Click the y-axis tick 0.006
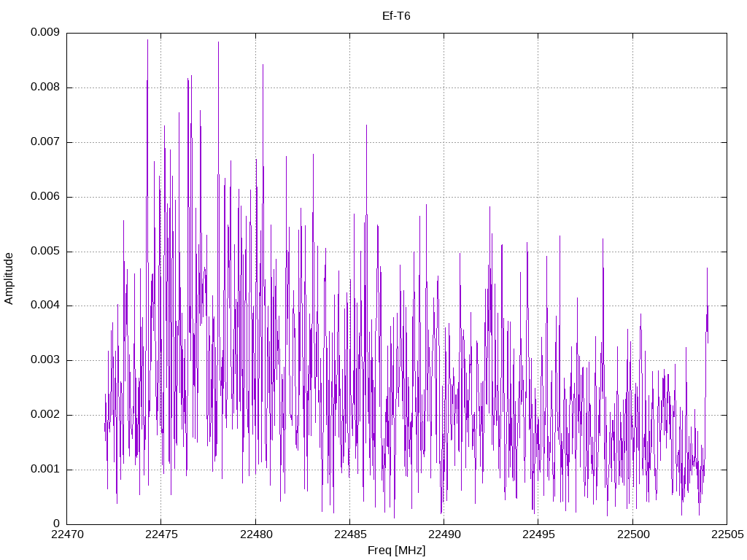This screenshot has height=560, width=747. [45, 197]
